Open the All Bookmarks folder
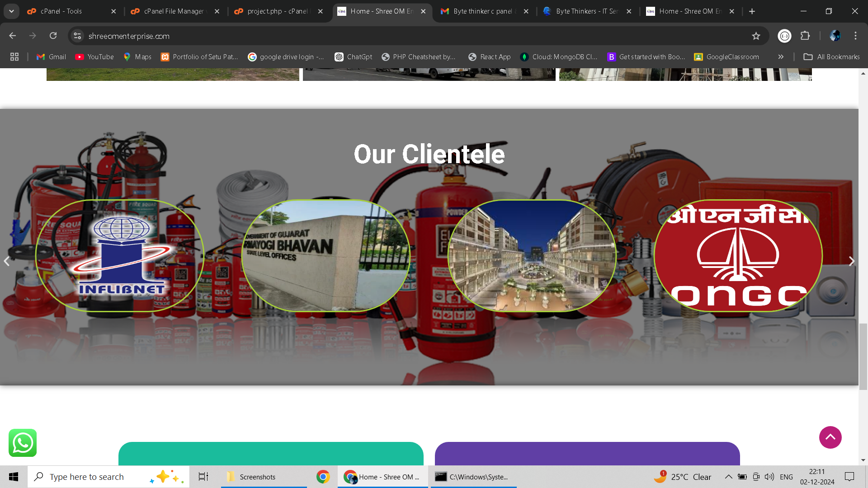 click(831, 57)
